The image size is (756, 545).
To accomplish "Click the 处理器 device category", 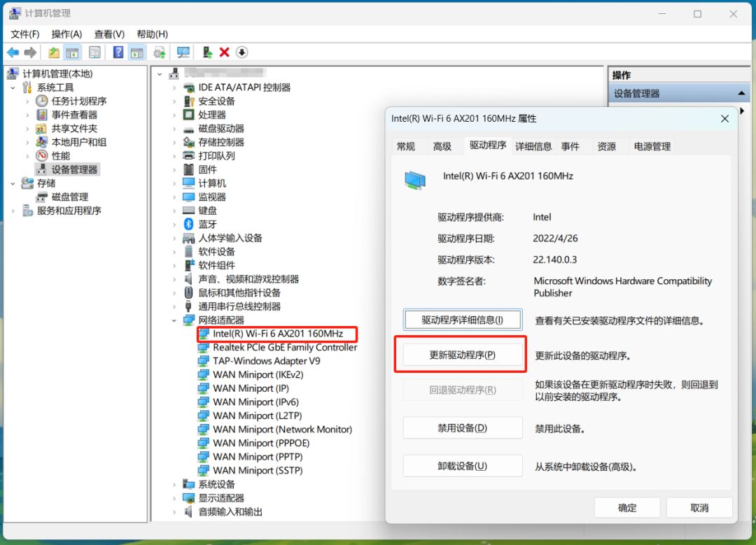I will click(212, 115).
